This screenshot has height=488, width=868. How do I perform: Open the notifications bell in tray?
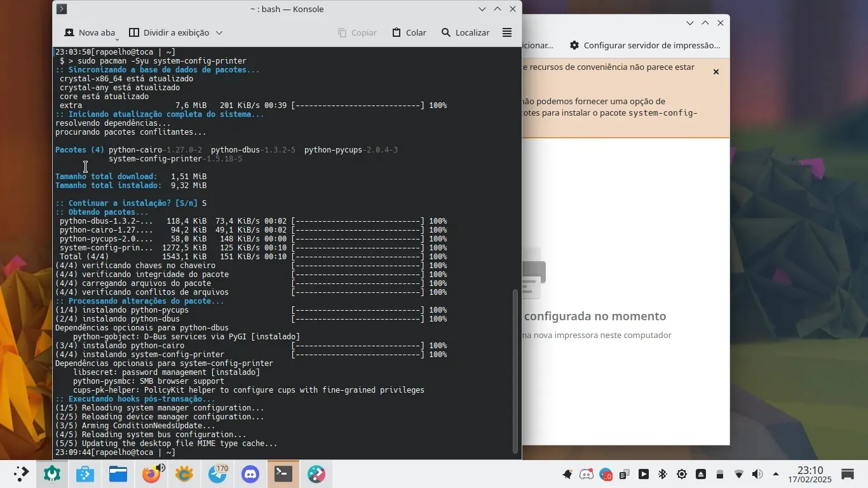567,474
